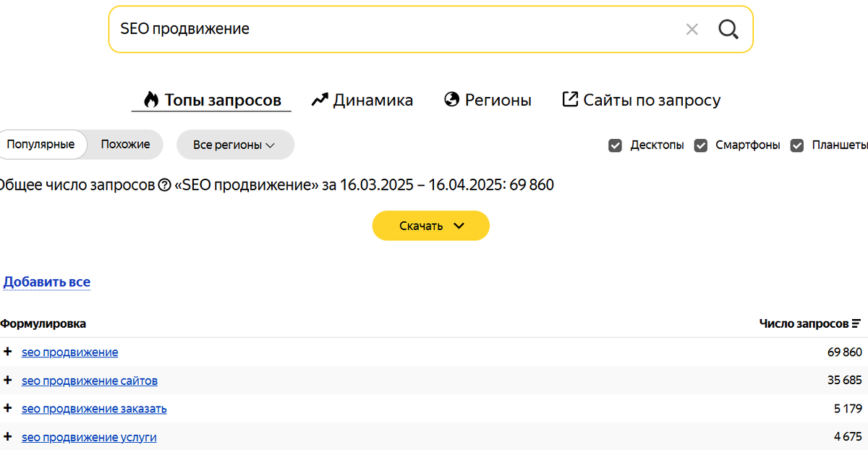868x450 pixels.
Task: Switch to the Похожие tab
Action: [x=124, y=144]
